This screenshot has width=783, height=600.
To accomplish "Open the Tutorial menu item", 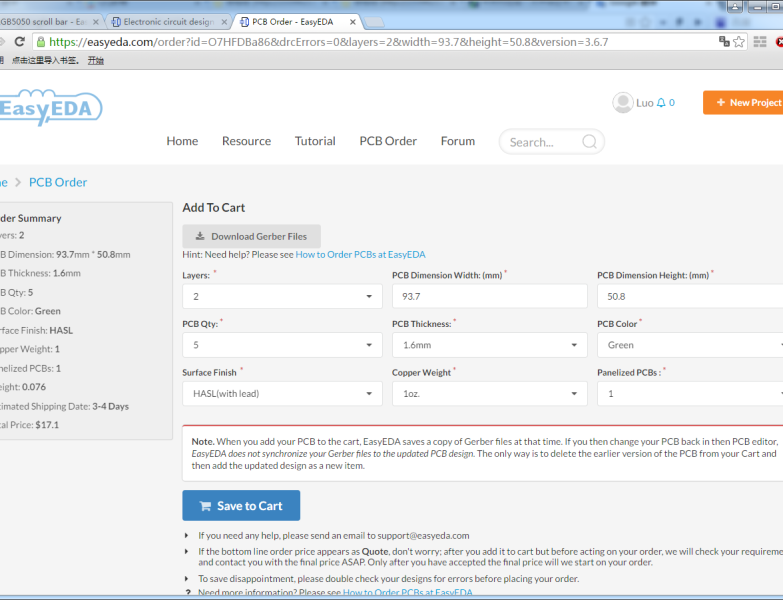I will click(x=315, y=141).
